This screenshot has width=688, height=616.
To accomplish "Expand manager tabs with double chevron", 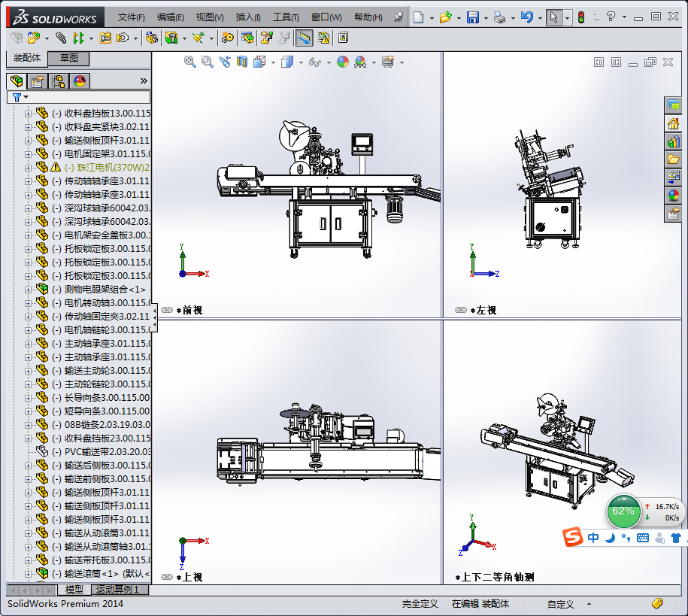I will (x=144, y=80).
